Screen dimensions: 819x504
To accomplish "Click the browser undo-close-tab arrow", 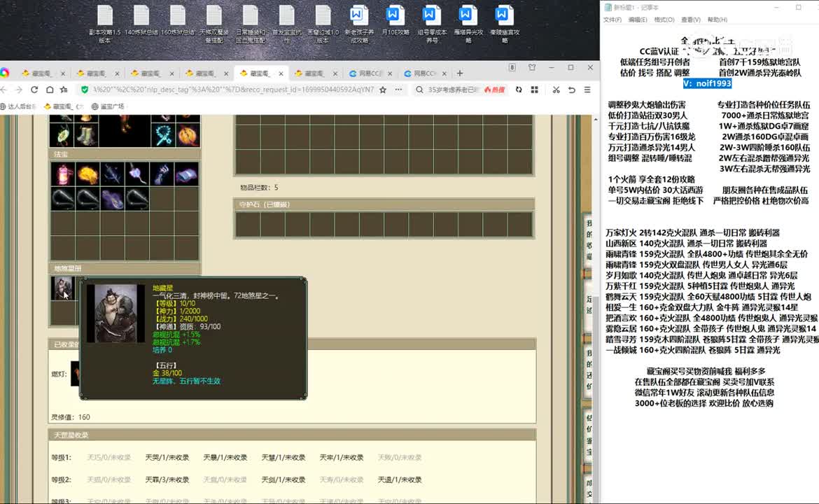I will click(572, 90).
